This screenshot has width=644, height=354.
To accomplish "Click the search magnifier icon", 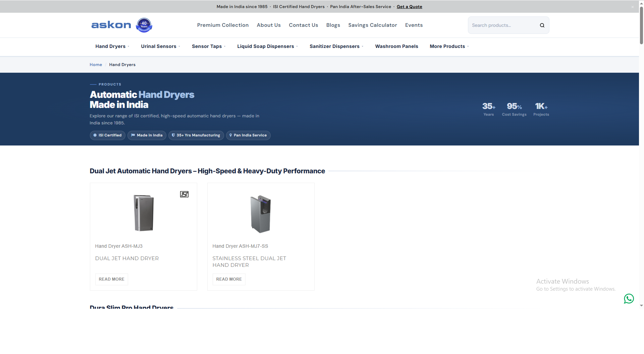I will click(542, 25).
